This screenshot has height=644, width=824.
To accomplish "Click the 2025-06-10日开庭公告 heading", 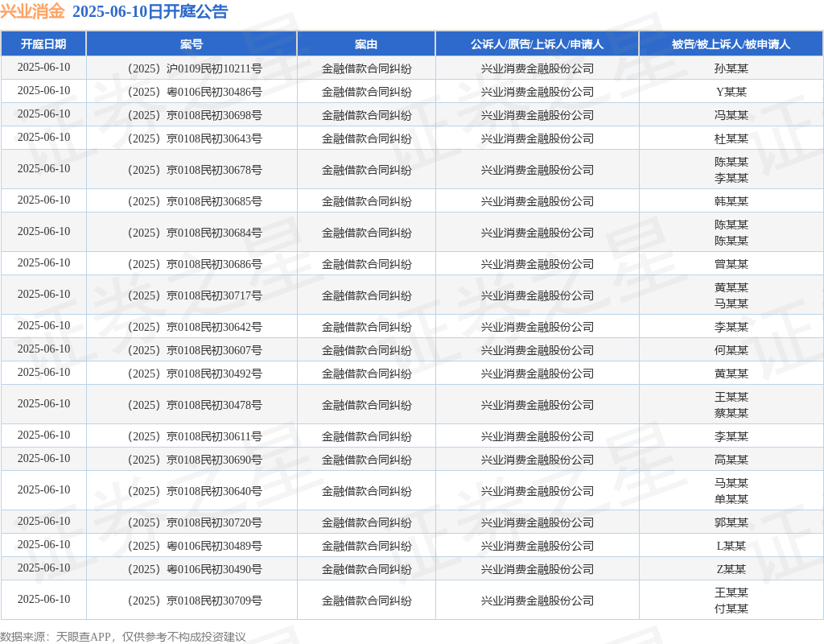I will tap(150, 11).
